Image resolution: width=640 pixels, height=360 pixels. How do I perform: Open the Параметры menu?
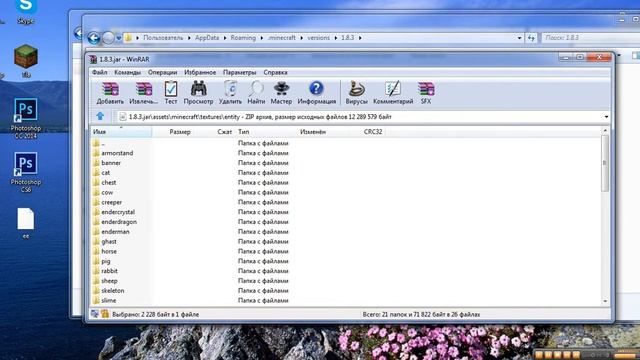pos(240,72)
